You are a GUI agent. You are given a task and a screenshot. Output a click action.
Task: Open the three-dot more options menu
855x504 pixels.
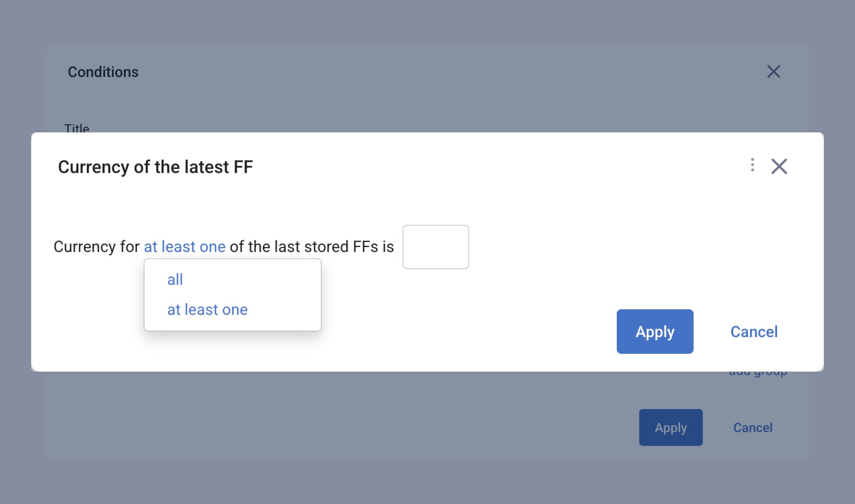[752, 165]
